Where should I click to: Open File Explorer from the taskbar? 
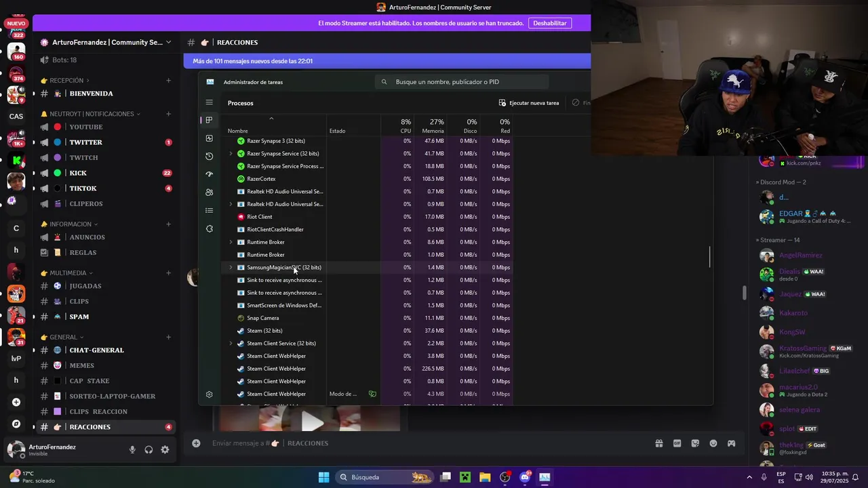point(485,477)
